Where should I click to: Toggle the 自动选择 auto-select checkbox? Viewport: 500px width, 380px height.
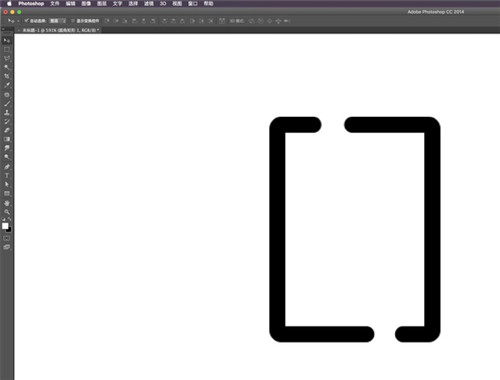point(26,21)
